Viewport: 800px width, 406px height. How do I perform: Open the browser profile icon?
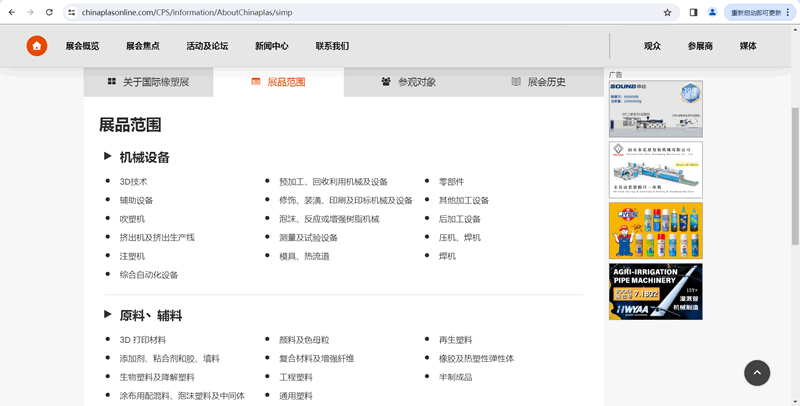[x=712, y=13]
